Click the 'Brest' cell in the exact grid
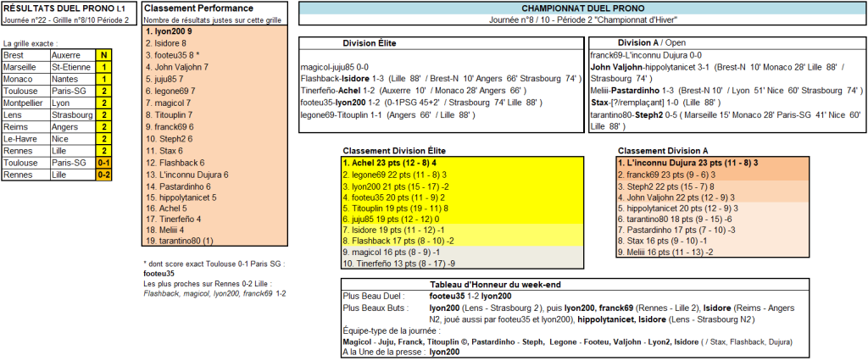Image resolution: width=868 pixels, height=361 pixels. pyautogui.click(x=25, y=56)
